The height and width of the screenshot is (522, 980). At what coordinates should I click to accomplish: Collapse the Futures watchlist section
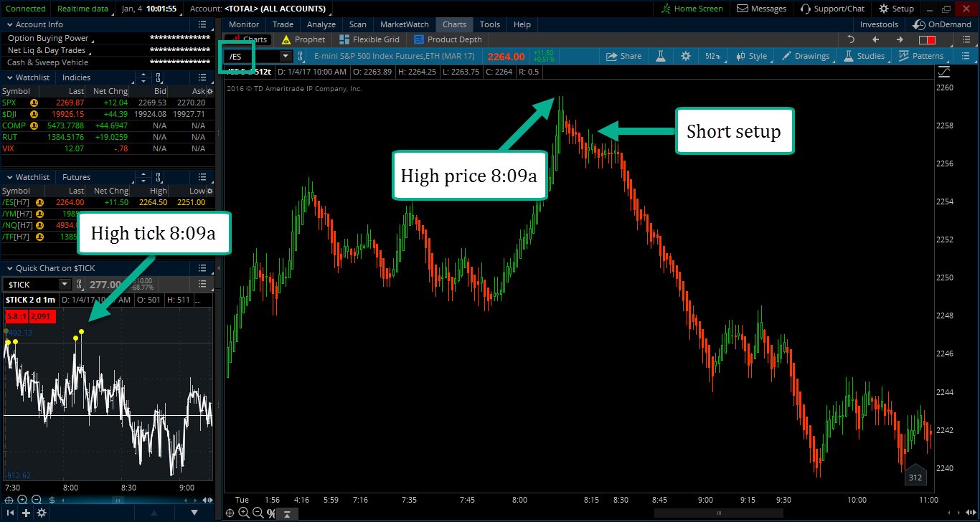click(10, 176)
